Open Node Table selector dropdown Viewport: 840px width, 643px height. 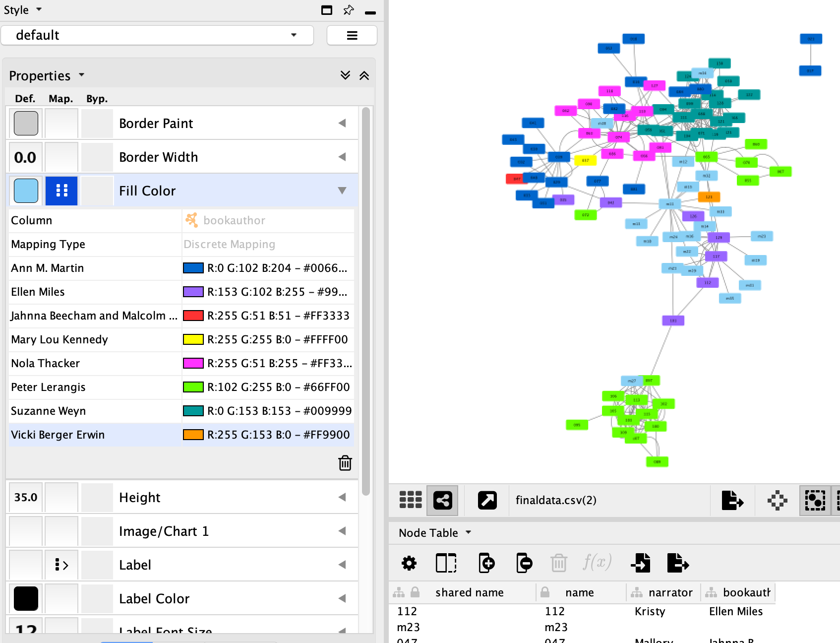[x=468, y=532]
